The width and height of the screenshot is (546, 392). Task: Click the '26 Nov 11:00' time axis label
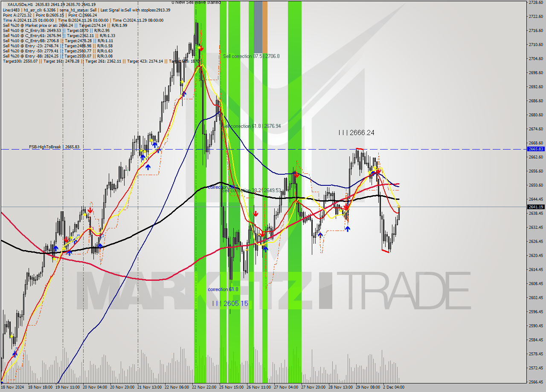259,387
